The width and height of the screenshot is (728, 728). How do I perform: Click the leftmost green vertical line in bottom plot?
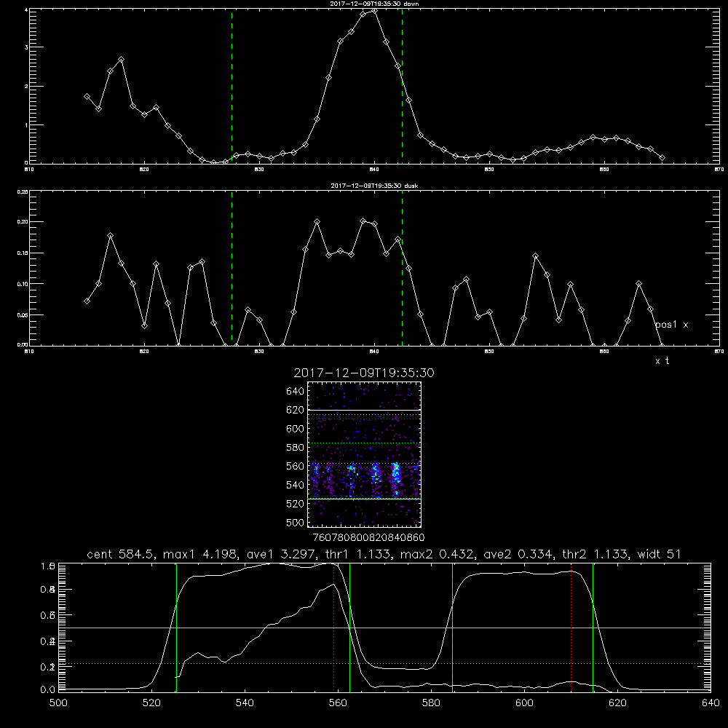click(176, 627)
